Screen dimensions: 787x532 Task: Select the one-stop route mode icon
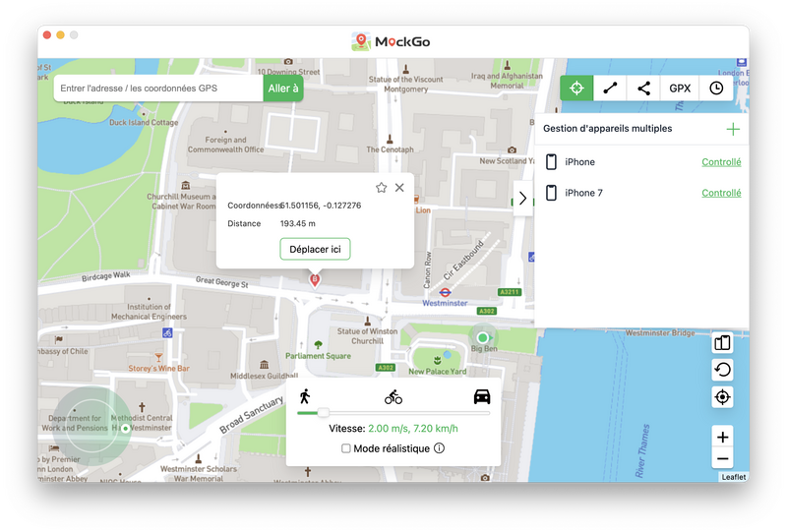point(610,89)
